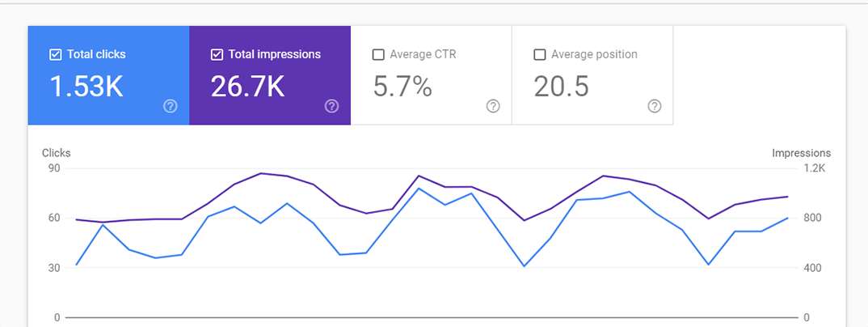
Task: Select the 20.5 Average position value
Action: coord(562,87)
